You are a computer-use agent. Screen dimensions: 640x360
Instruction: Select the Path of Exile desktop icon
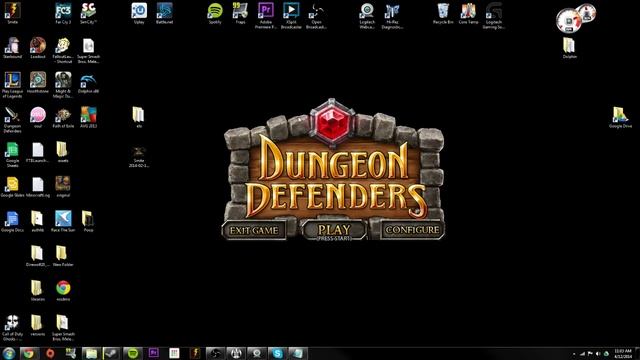pyautogui.click(x=63, y=117)
